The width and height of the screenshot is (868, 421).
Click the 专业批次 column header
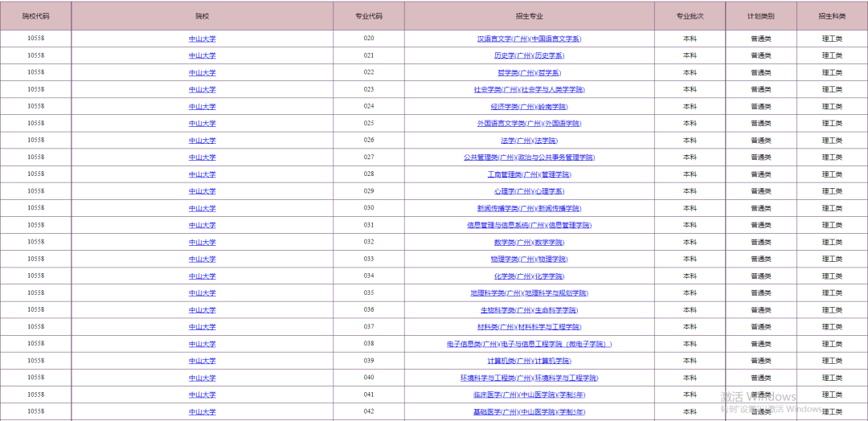click(x=690, y=16)
